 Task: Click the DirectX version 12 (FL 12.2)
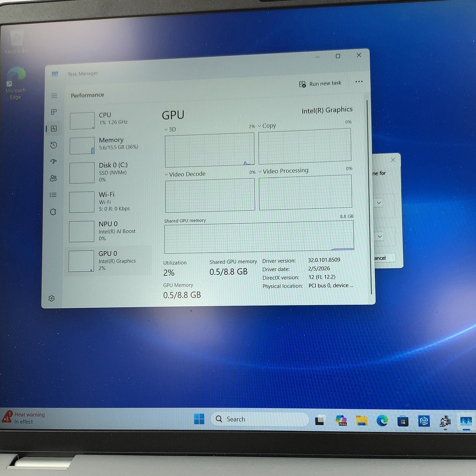tap(322, 277)
